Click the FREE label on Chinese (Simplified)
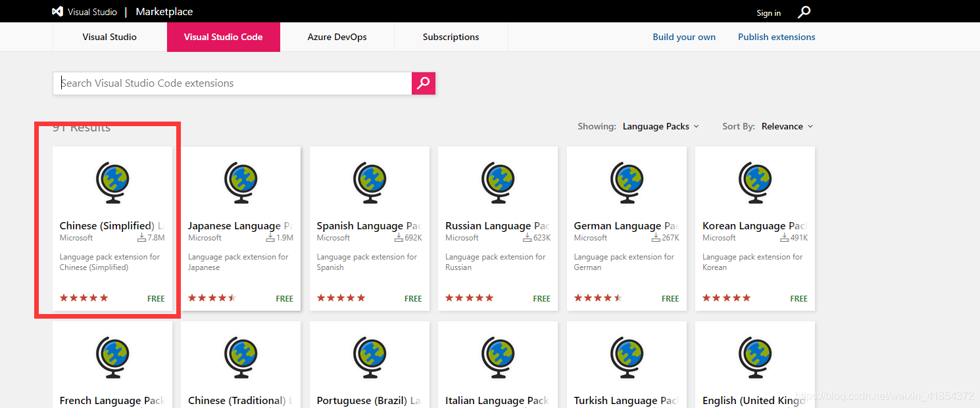The image size is (980, 408). 156,298
